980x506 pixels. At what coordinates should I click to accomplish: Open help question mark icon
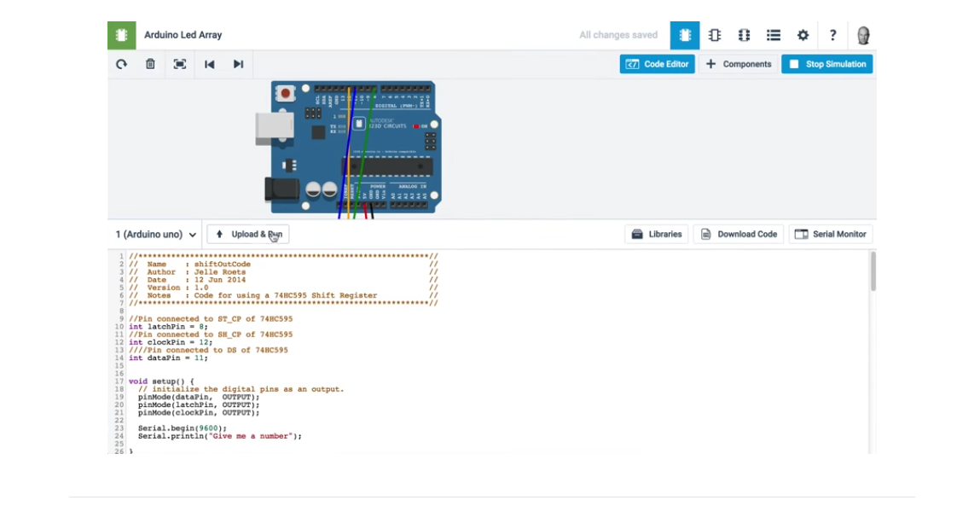click(x=832, y=35)
